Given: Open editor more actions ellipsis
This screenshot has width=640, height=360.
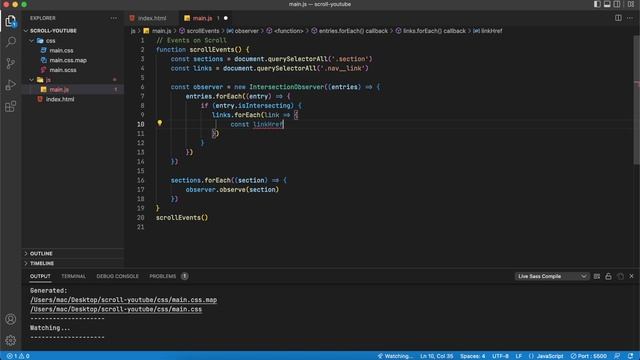Looking at the screenshot, I should pyautogui.click(x=630, y=18).
